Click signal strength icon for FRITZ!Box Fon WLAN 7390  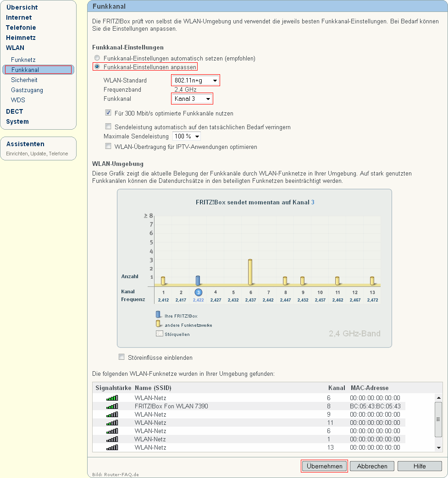(x=112, y=406)
